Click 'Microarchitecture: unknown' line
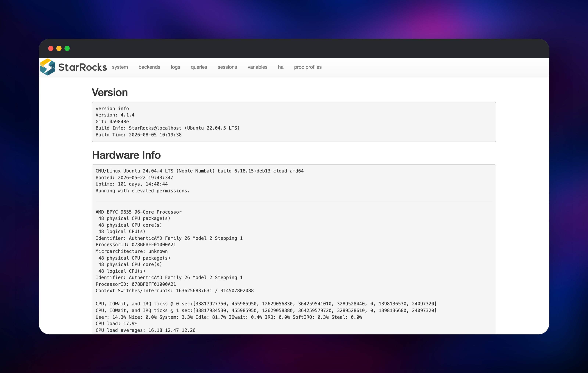Screen dimensions: 588x373 tap(132, 251)
